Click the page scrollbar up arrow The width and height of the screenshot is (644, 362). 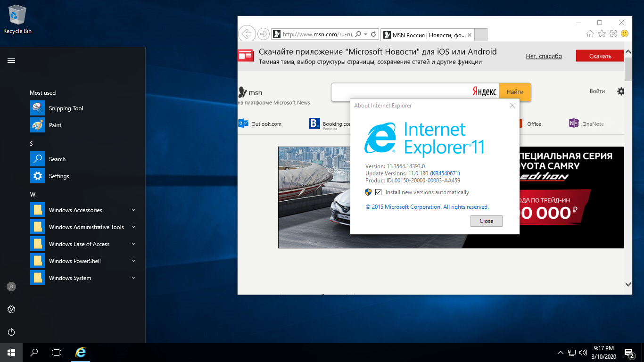pyautogui.click(x=628, y=52)
